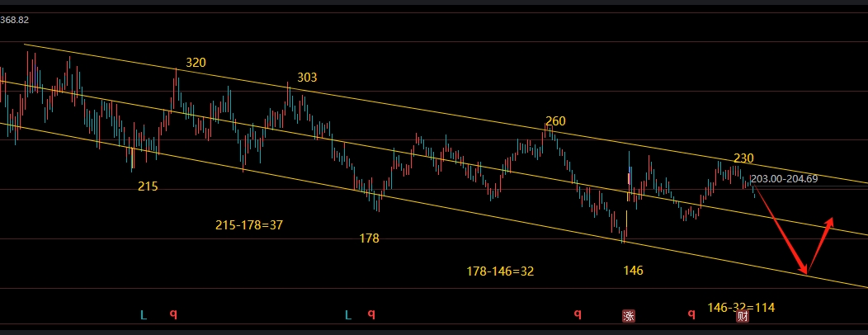
Task: Select the 215-178=37 calculation note
Action: pos(249,224)
